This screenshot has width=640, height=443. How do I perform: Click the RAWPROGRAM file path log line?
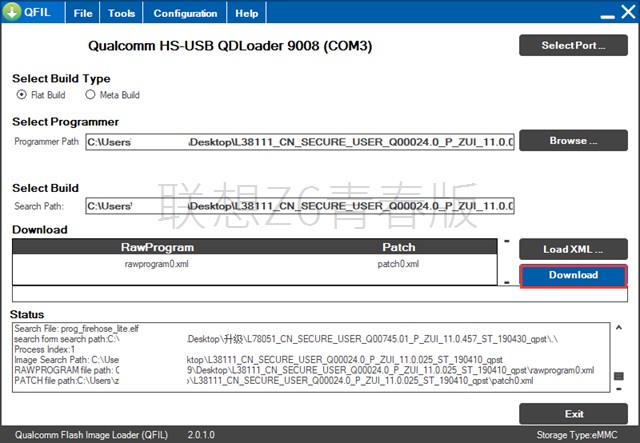pyautogui.click(x=304, y=370)
